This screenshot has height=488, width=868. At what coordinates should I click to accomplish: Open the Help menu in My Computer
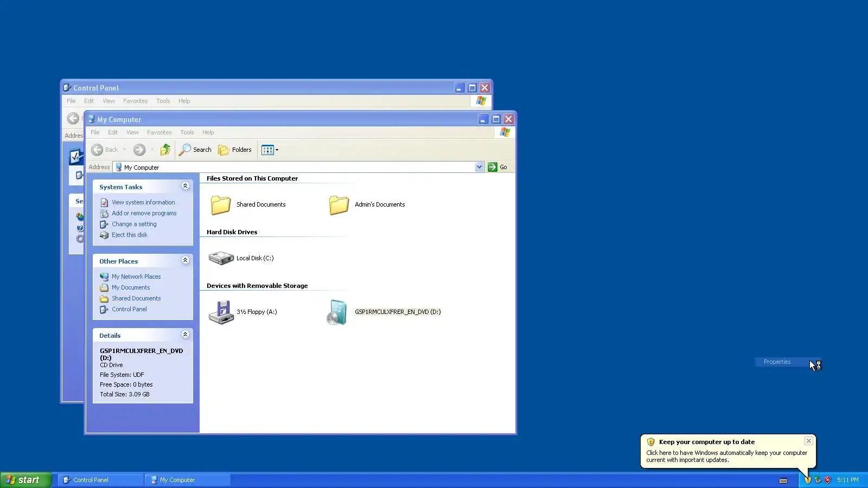click(x=208, y=132)
